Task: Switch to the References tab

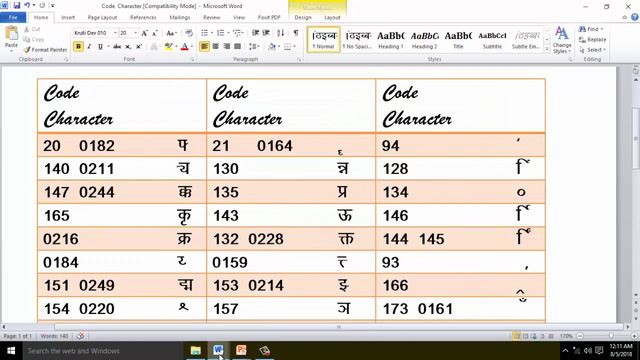Action: (143, 17)
